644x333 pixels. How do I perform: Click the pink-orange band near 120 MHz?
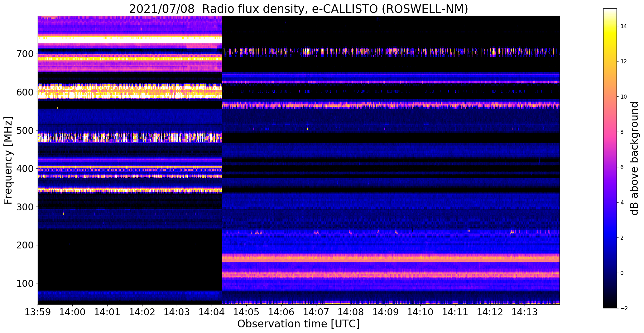pyautogui.click(x=391, y=275)
